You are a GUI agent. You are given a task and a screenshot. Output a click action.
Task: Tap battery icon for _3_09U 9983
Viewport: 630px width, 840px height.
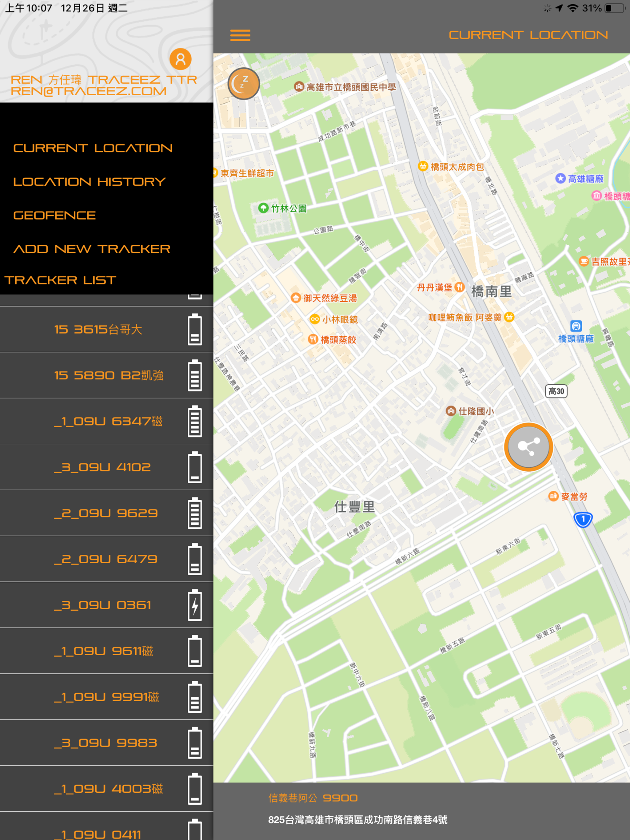(x=195, y=743)
